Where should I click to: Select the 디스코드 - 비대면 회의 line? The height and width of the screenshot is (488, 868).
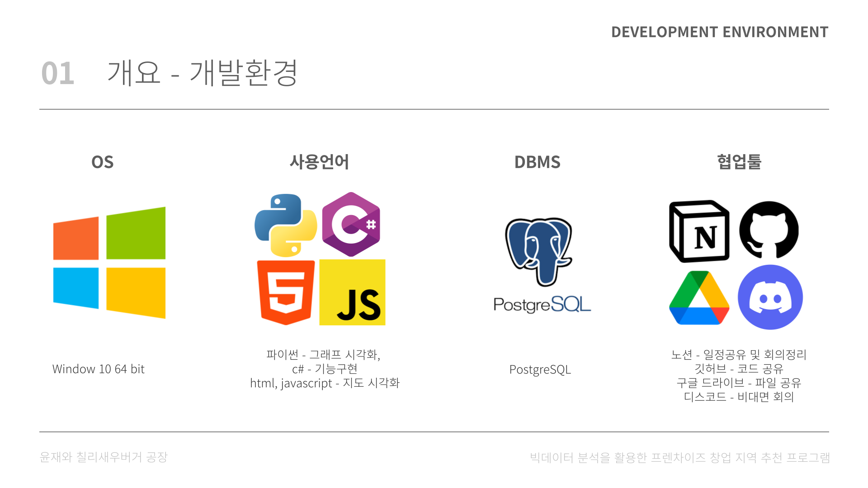(739, 397)
